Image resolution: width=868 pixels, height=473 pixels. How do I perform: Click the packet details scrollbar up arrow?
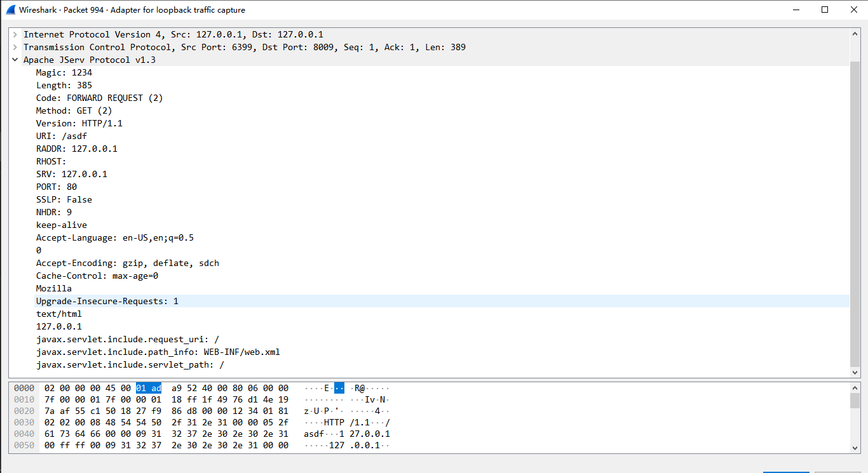(x=855, y=34)
